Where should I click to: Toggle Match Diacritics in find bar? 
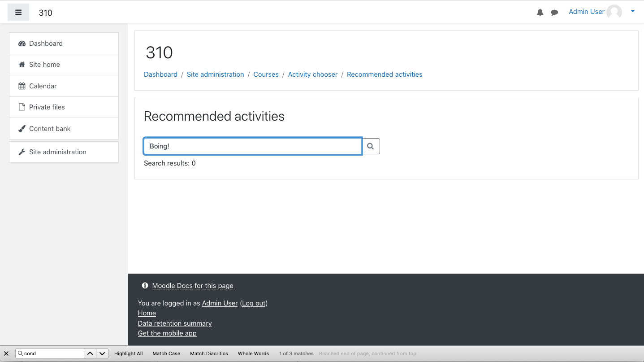coord(209,353)
